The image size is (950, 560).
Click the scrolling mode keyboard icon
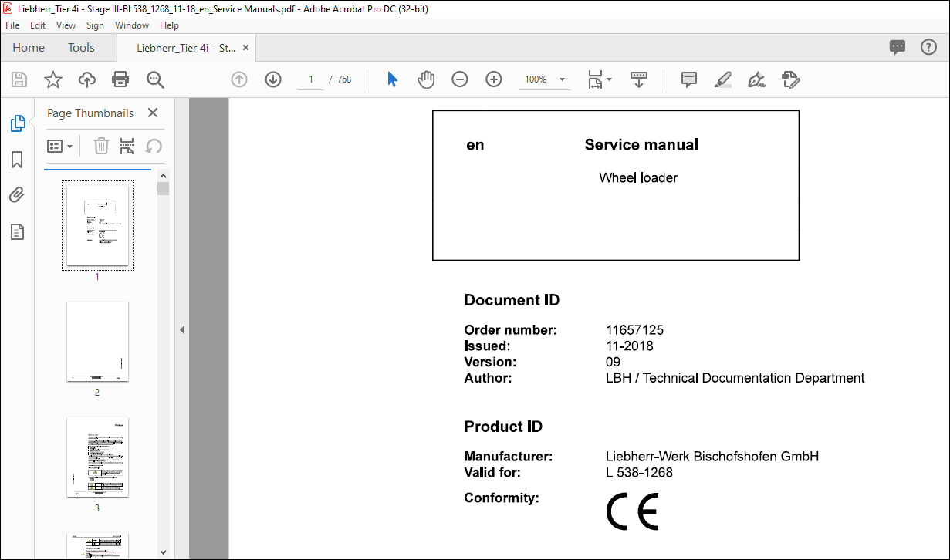coord(639,79)
